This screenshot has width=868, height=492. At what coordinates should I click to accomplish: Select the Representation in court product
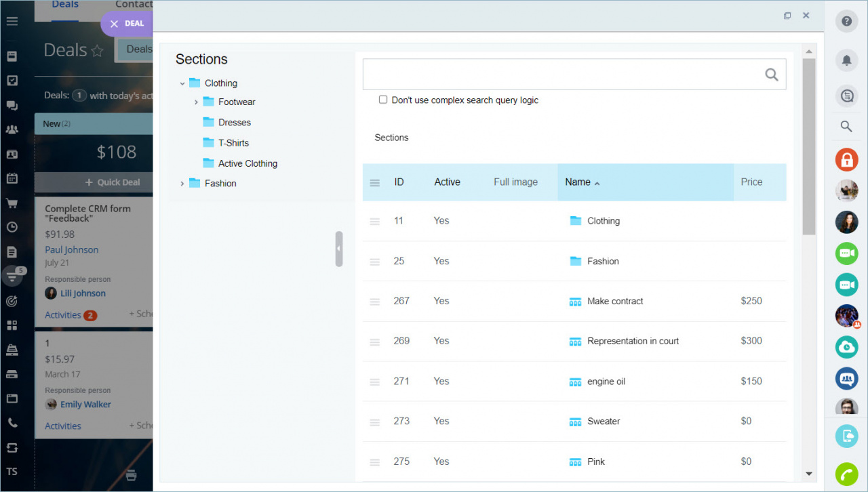click(633, 341)
